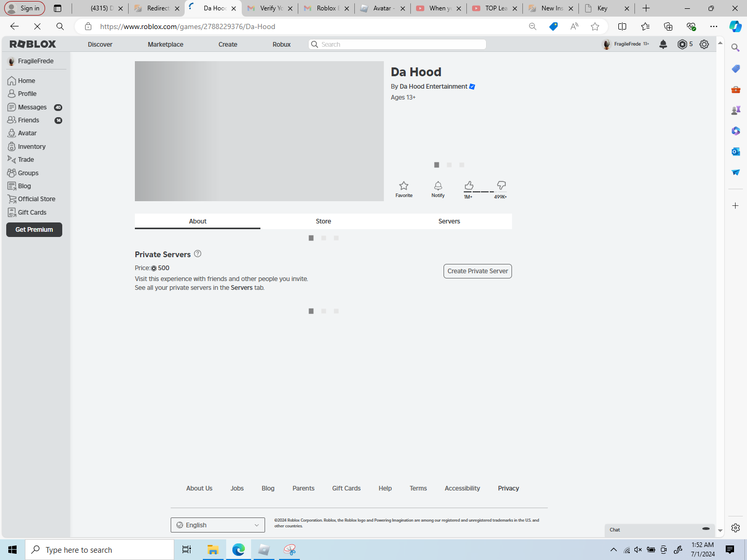Open a new browser tab

coord(646,8)
